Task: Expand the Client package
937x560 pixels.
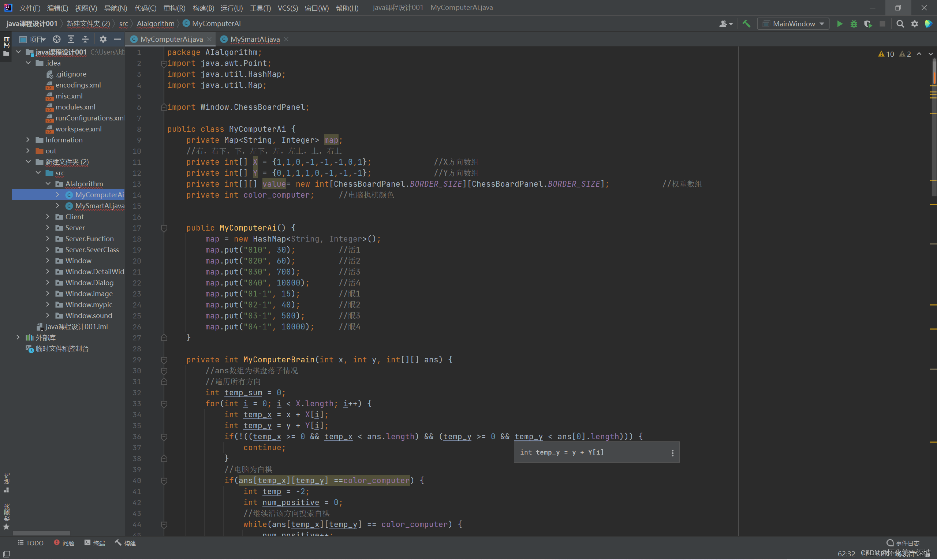Action: (x=48, y=217)
